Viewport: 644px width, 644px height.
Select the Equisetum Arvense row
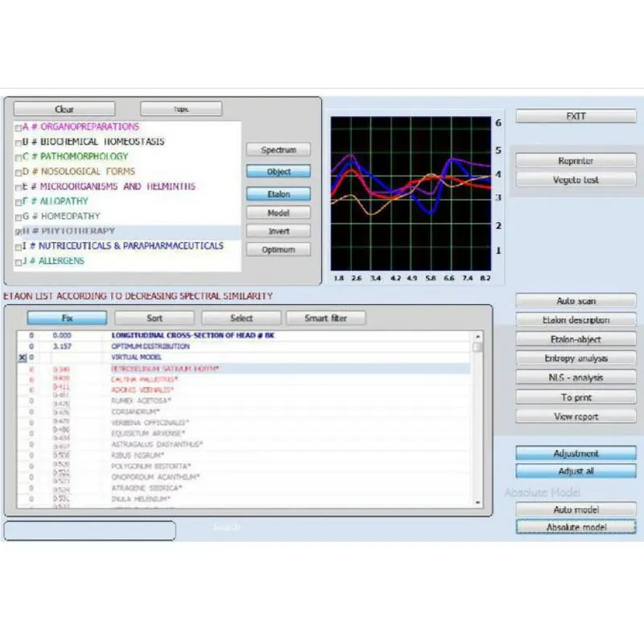click(x=244, y=433)
